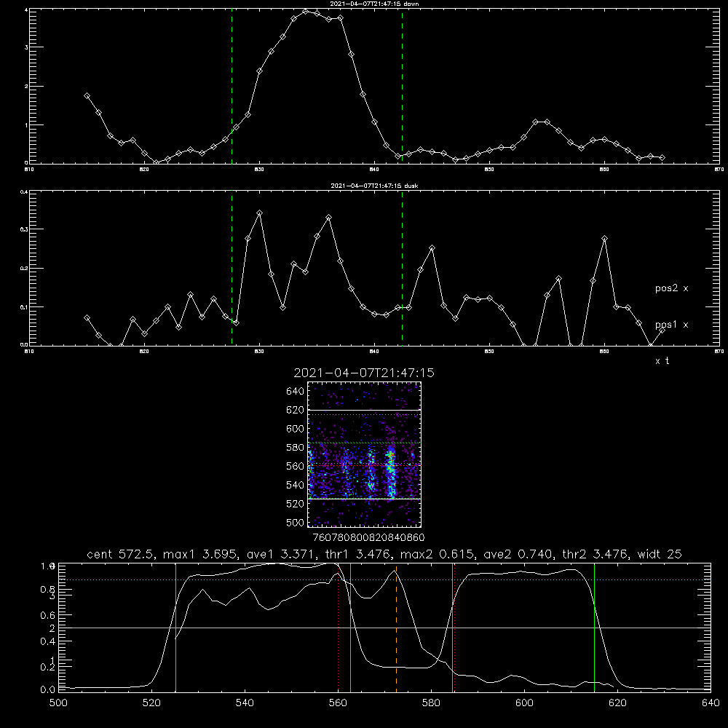Click the '2021-04-07T21:47:15' title above the spectrogram

coord(364,373)
